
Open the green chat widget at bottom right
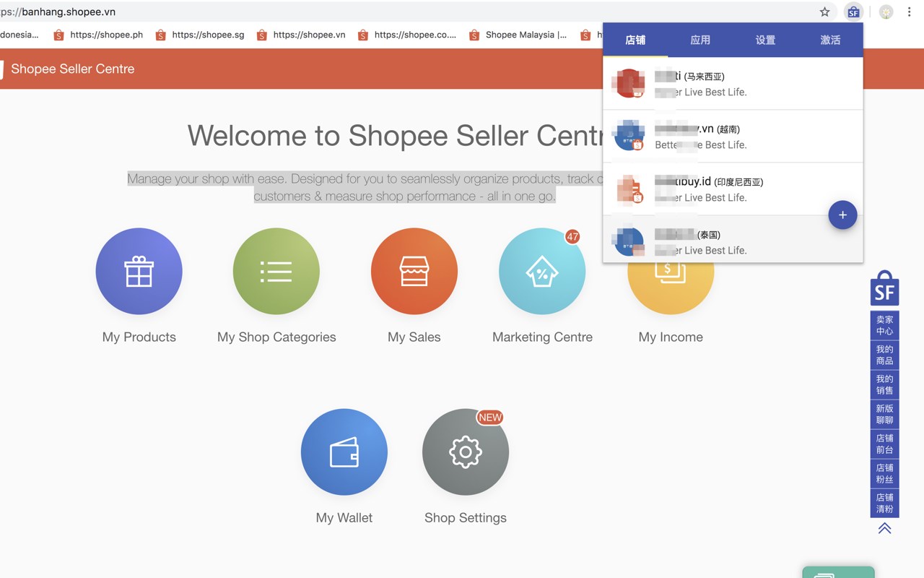click(x=838, y=572)
